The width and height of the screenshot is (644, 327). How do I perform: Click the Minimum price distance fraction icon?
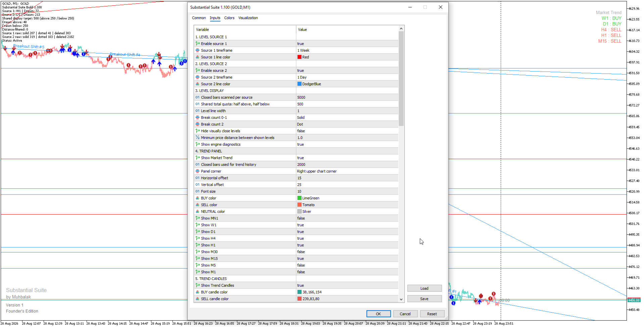(x=198, y=138)
